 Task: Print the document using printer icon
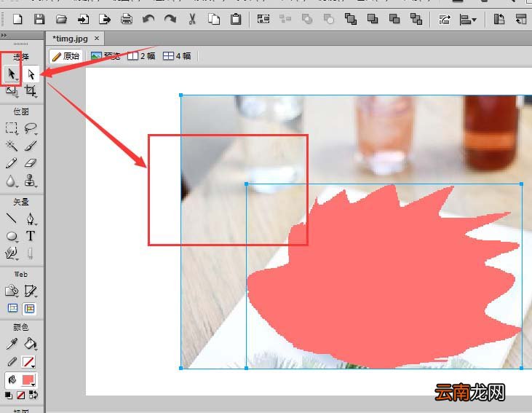click(x=127, y=19)
